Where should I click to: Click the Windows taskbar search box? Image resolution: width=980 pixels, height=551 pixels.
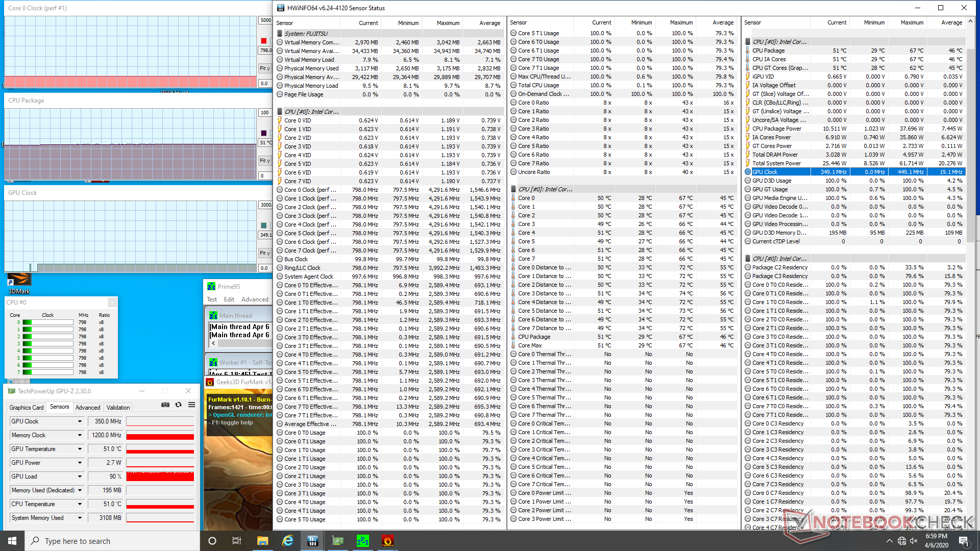[112, 541]
